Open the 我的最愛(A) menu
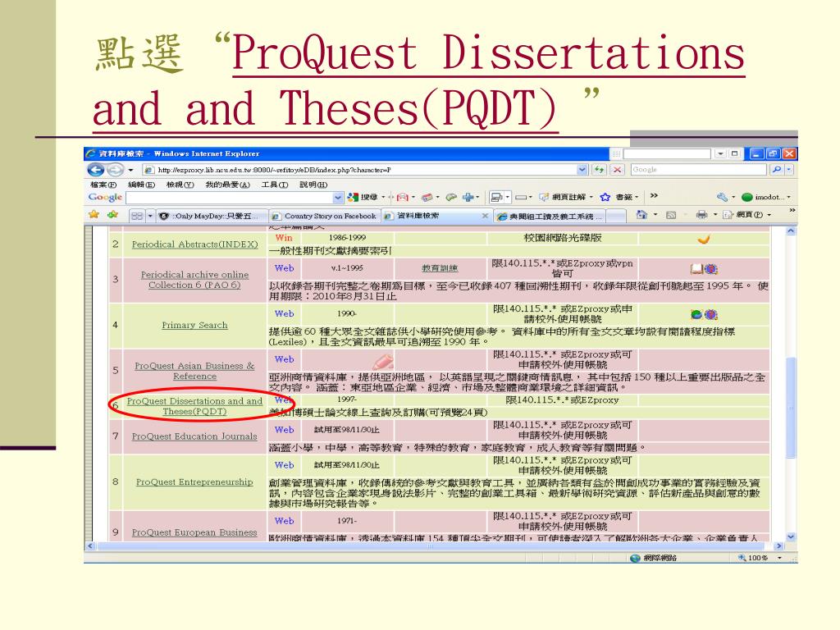840x630 pixels. coord(228,185)
